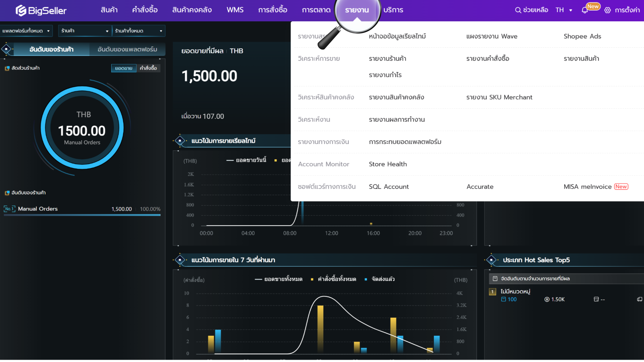
Task: Click the search magnifier icon near ช่วยเหลือ
Action: tap(518, 10)
